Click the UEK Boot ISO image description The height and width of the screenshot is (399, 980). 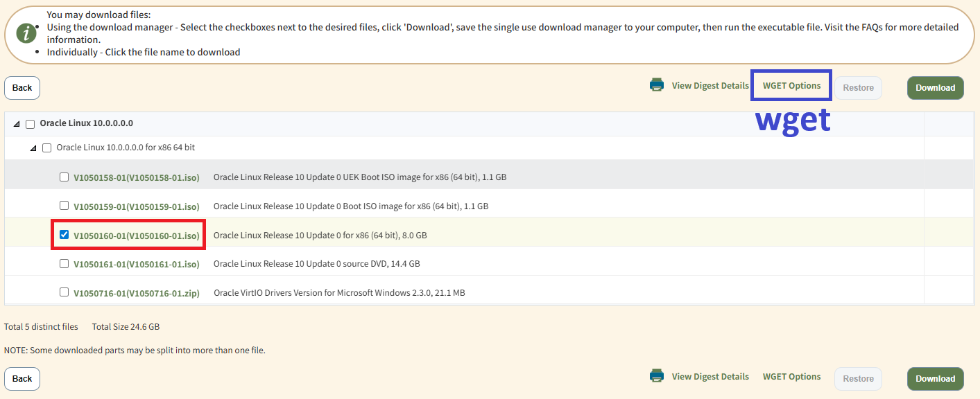[x=360, y=177]
